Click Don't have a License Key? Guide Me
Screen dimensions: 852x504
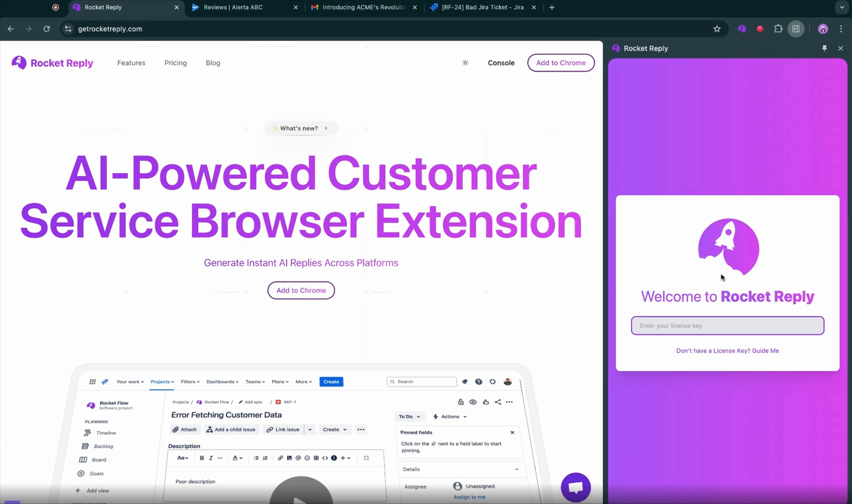pos(727,350)
